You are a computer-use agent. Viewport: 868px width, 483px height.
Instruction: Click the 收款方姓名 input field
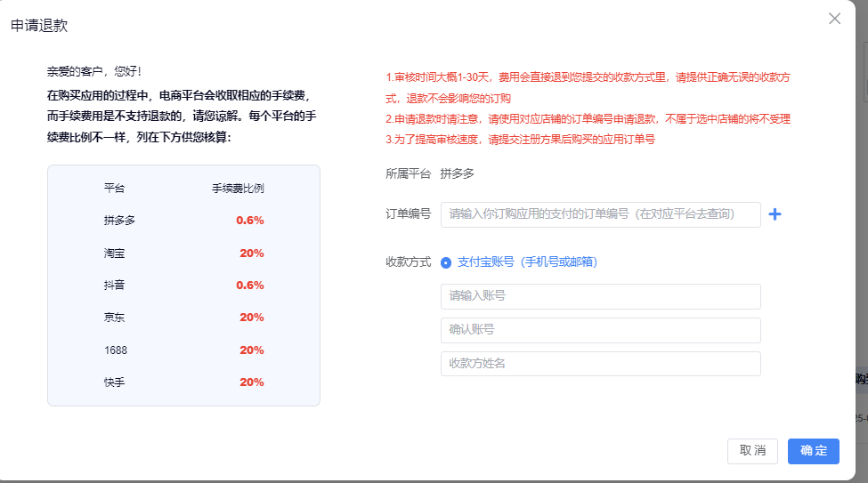pyautogui.click(x=600, y=364)
